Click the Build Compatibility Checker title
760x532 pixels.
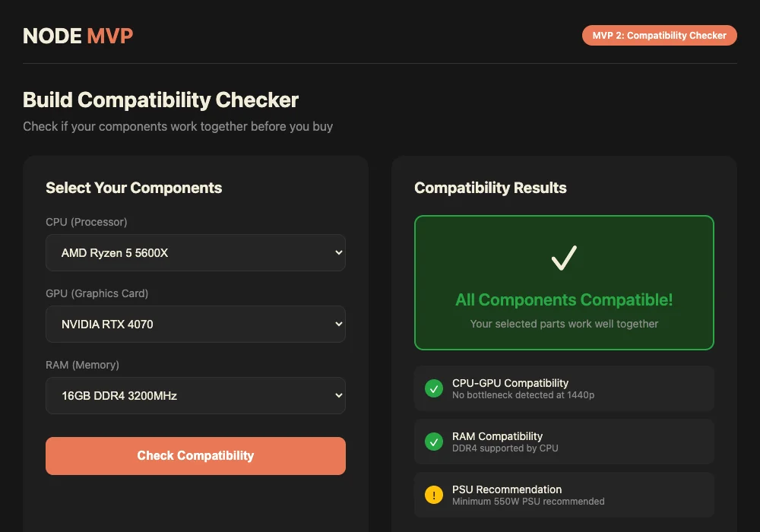click(x=161, y=100)
